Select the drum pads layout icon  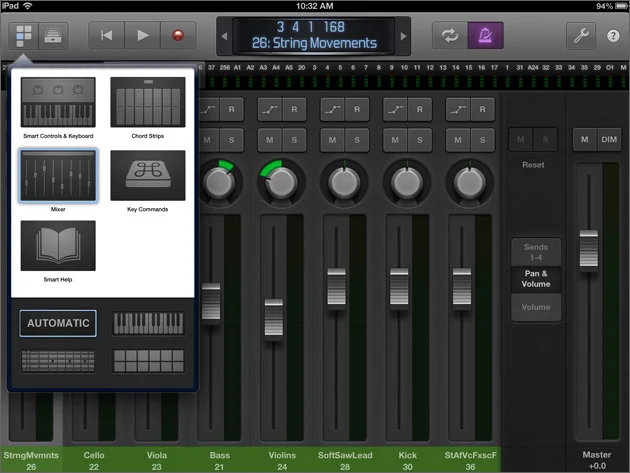pos(148,360)
